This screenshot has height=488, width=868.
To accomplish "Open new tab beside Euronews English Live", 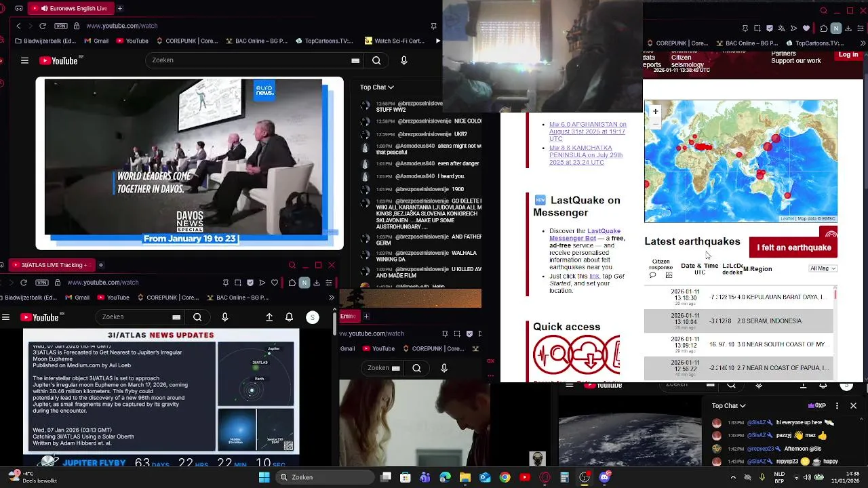I will pos(120,8).
